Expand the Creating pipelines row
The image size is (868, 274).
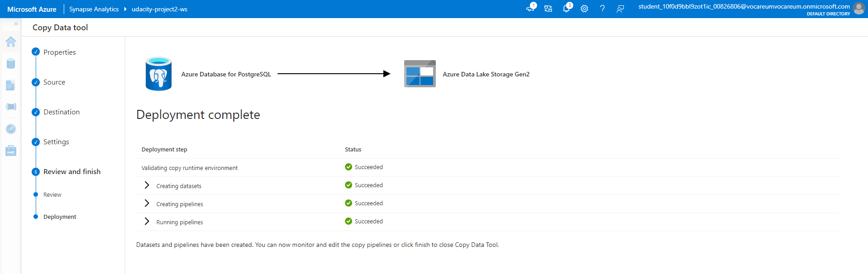pyautogui.click(x=146, y=203)
